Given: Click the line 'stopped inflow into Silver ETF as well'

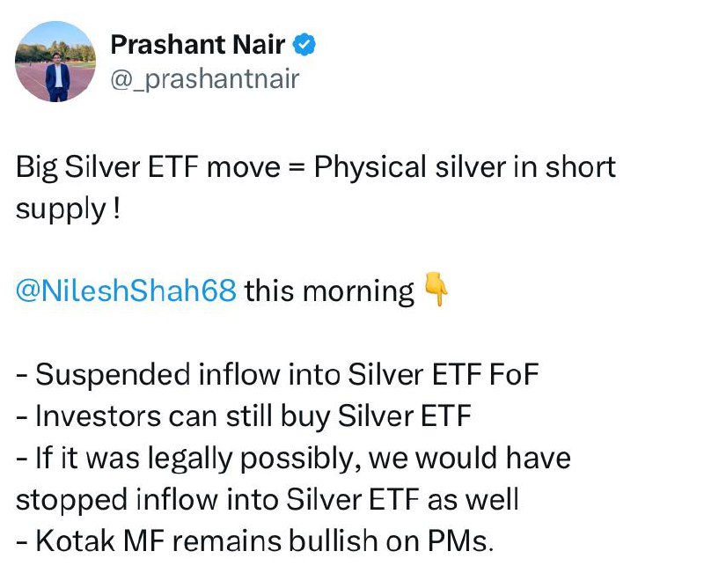Looking at the screenshot, I should [x=267, y=499].
